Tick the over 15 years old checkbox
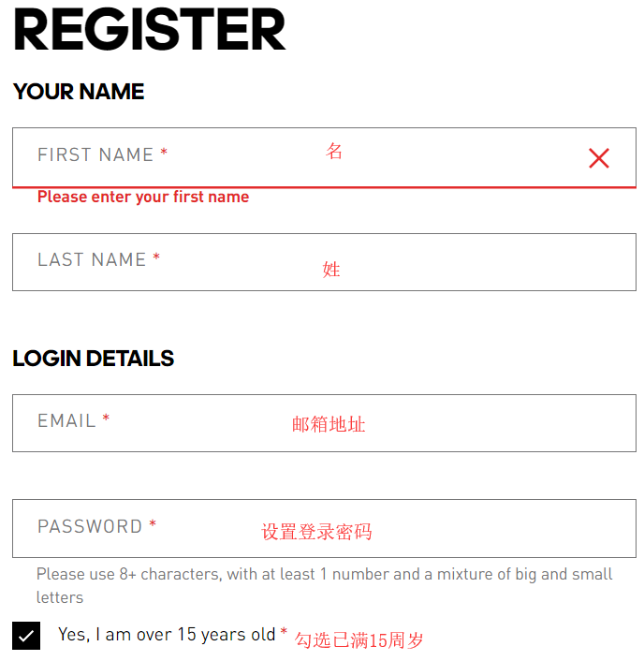The image size is (644, 661). click(26, 636)
